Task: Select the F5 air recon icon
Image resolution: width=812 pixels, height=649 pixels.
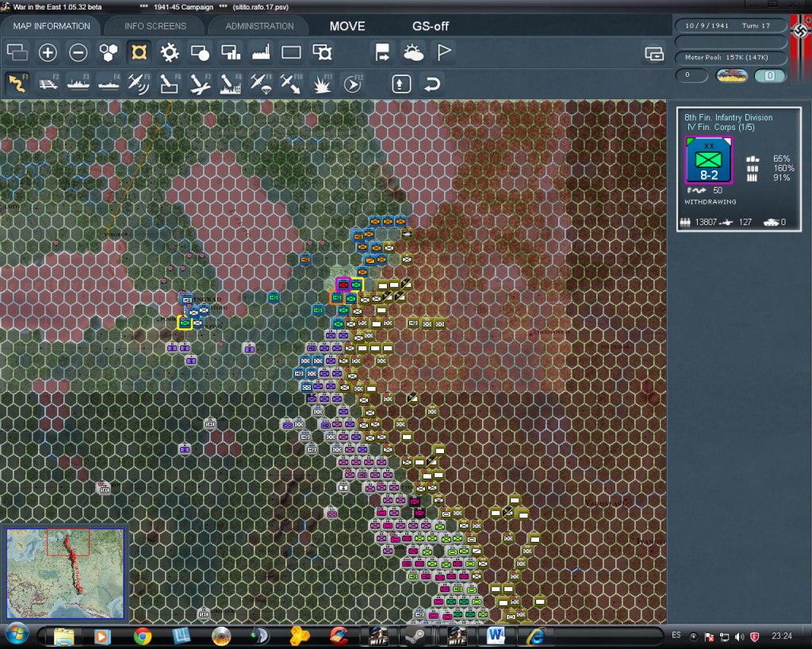Action: 139,83
